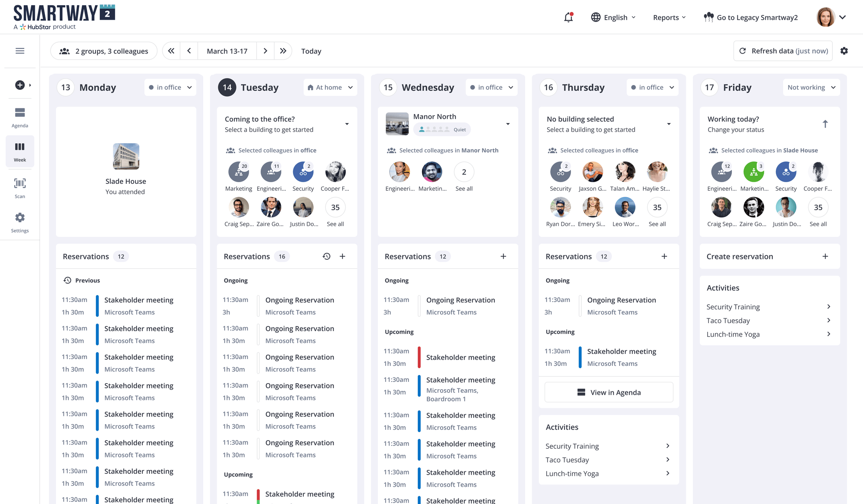Open the Scan barcode tool
Viewport: 863px width, 504px height.
pyautogui.click(x=20, y=188)
